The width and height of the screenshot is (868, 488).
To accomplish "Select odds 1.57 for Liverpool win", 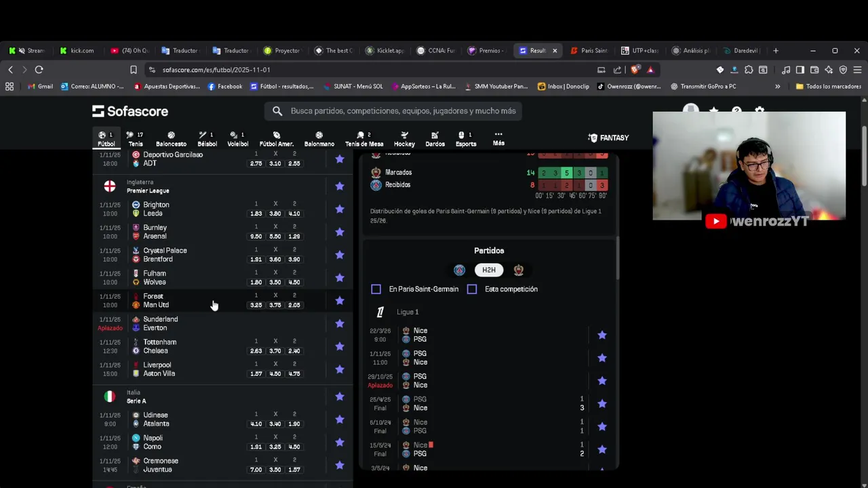I will point(256,373).
